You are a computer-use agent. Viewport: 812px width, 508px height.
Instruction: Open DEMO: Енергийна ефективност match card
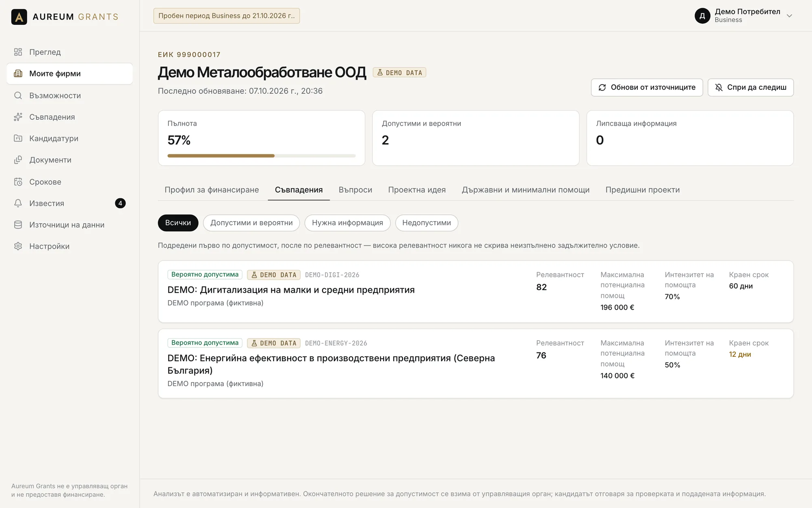pyautogui.click(x=475, y=363)
